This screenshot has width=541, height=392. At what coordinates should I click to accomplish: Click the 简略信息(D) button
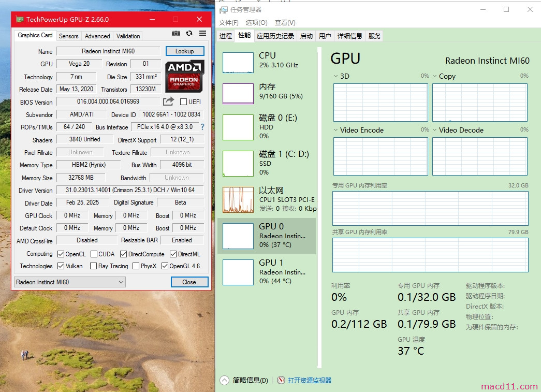[x=250, y=380]
